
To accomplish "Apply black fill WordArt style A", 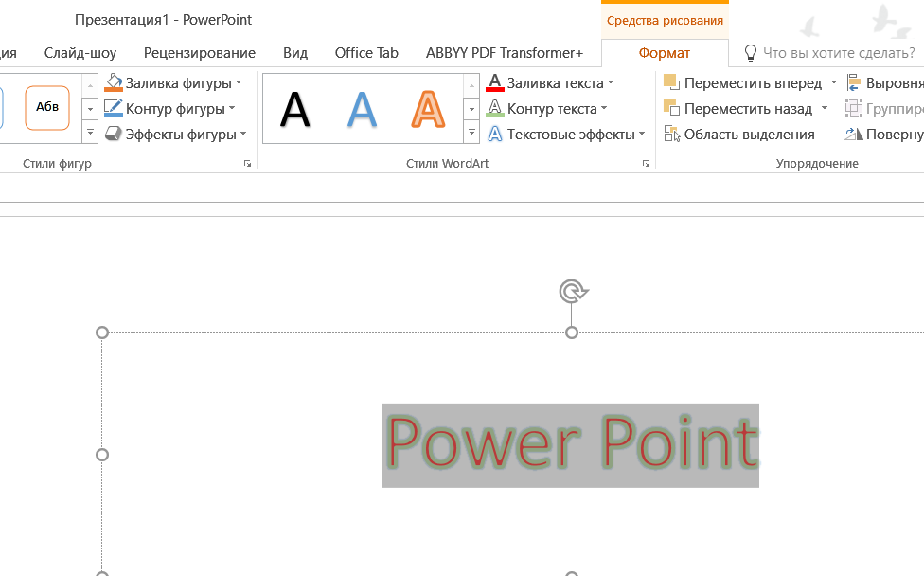I will 294,109.
